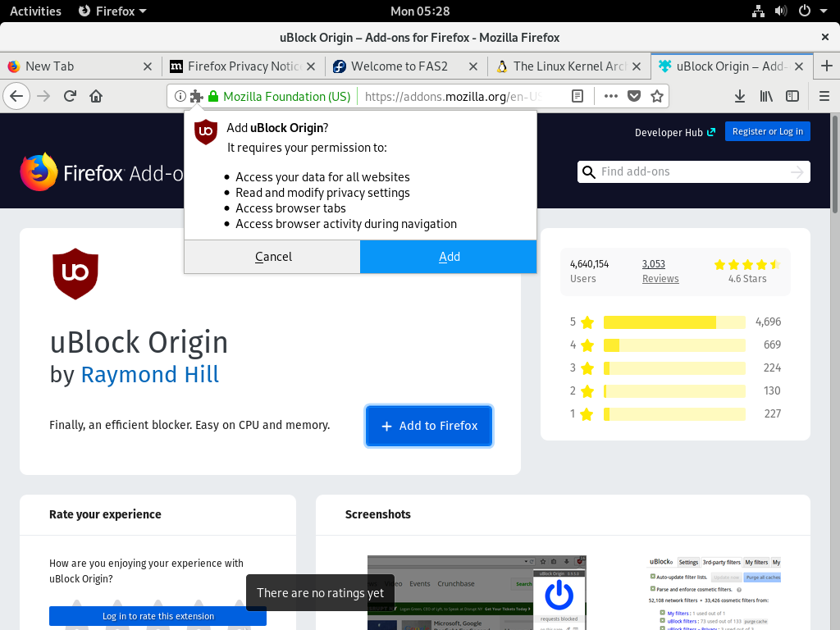Close the Firefox Privacy Notice tab
Viewport: 840px width, 630px height.
click(x=311, y=66)
